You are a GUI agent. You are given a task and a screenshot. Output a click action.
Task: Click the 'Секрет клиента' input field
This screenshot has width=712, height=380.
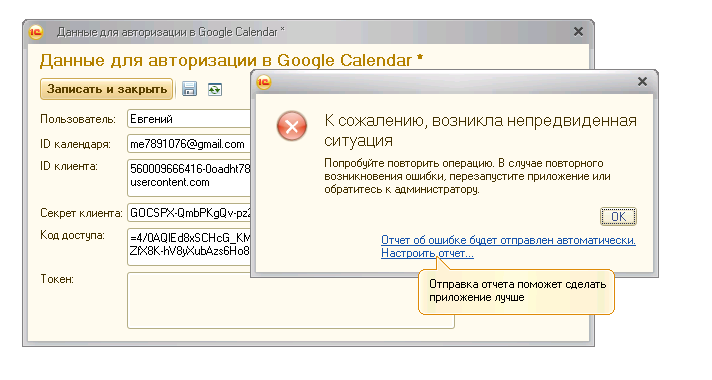tap(189, 212)
